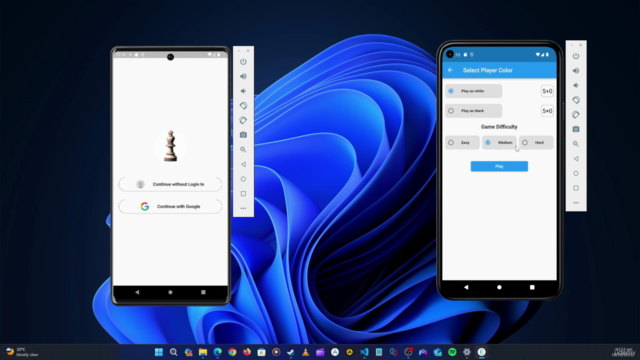This screenshot has height=360, width=640.
Task: Tap recents nav button on right phone screen
Action: (532, 287)
